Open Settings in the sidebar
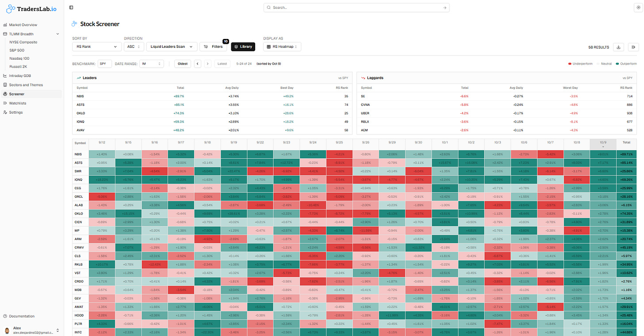The image size is (644, 336). 16,112
